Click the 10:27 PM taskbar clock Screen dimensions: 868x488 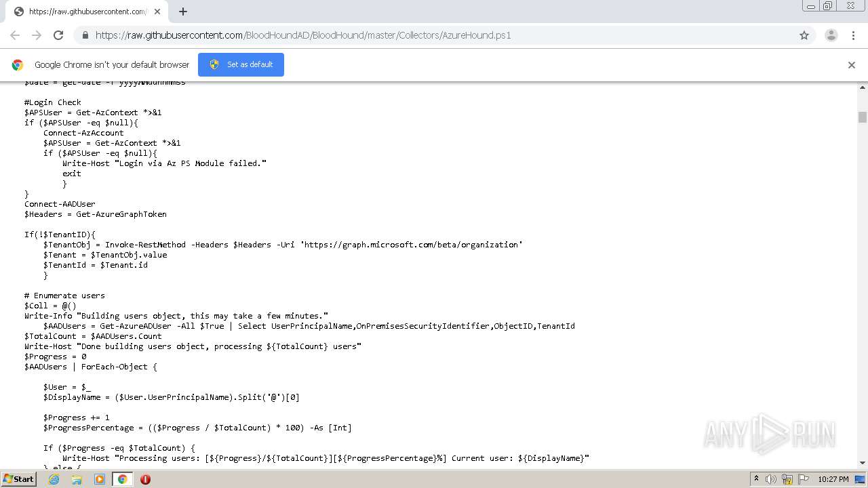click(833, 479)
